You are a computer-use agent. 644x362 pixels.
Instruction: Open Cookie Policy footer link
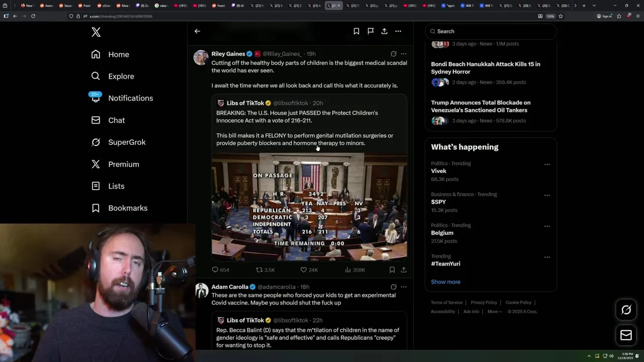click(519, 303)
